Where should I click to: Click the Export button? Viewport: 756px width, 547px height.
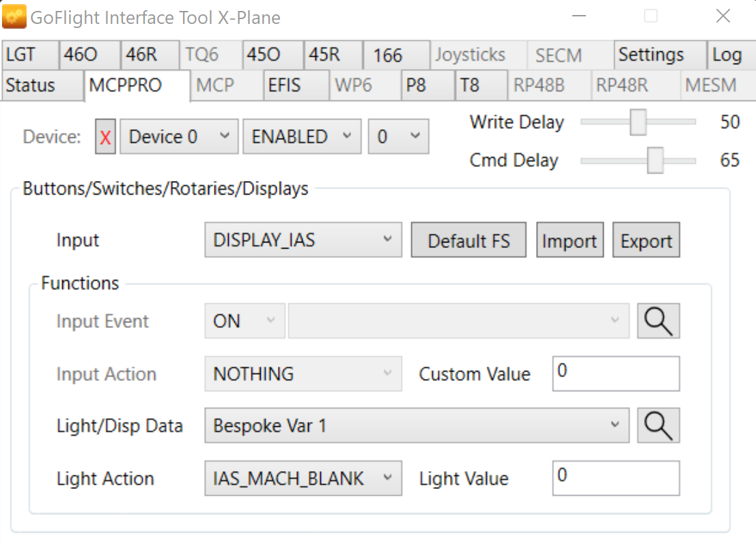coord(646,240)
